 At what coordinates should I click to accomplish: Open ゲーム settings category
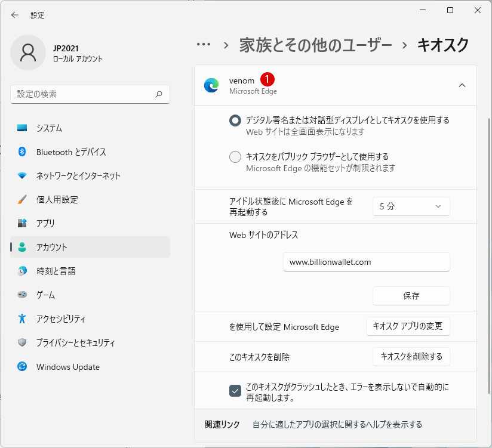tap(90, 295)
